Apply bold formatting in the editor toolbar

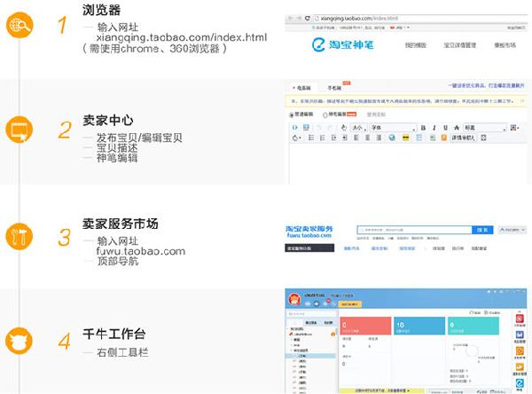(423, 128)
